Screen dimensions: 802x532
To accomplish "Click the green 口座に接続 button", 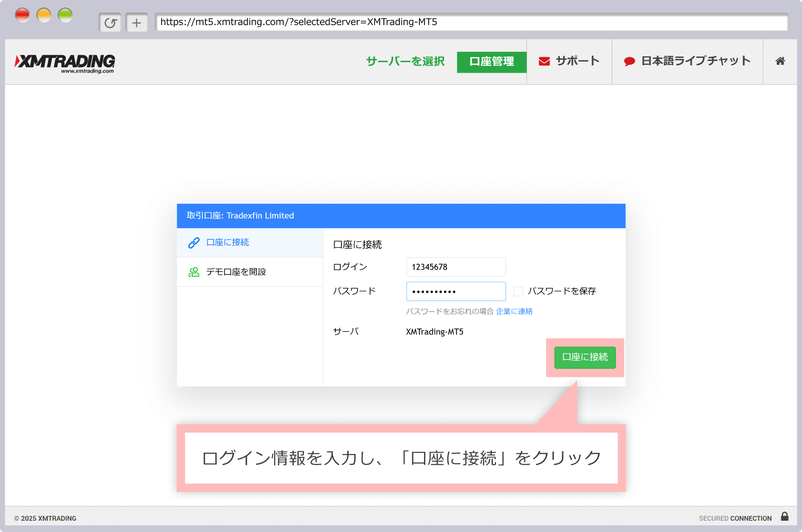I will click(585, 357).
